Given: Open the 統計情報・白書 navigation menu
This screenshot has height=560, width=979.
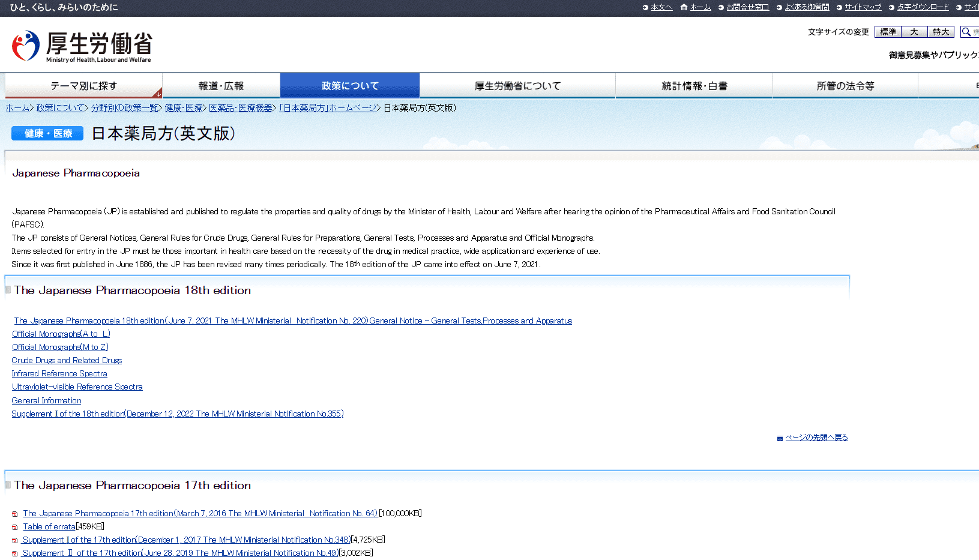Looking at the screenshot, I should point(694,86).
